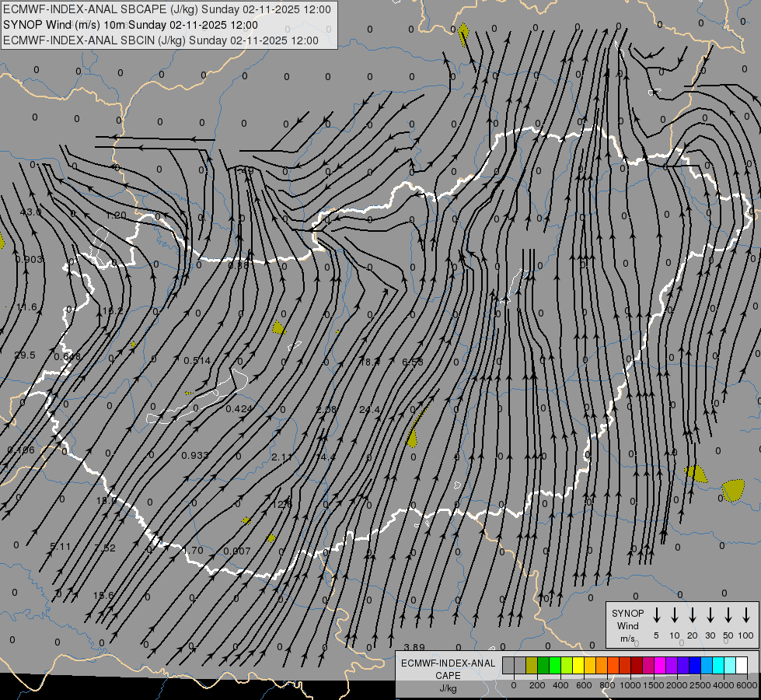The height and width of the screenshot is (700, 761).
Task: Click the SBCAPE title line
Action: click(167, 9)
